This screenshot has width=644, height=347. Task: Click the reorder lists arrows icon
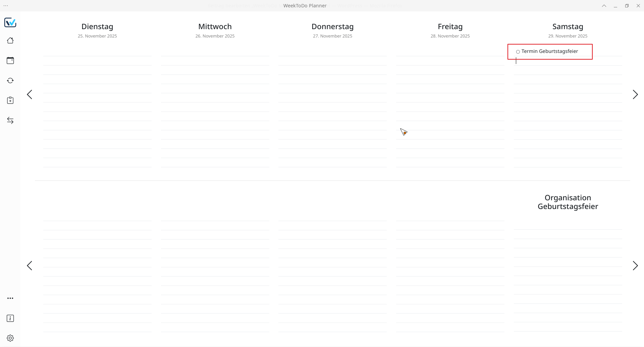pos(10,121)
